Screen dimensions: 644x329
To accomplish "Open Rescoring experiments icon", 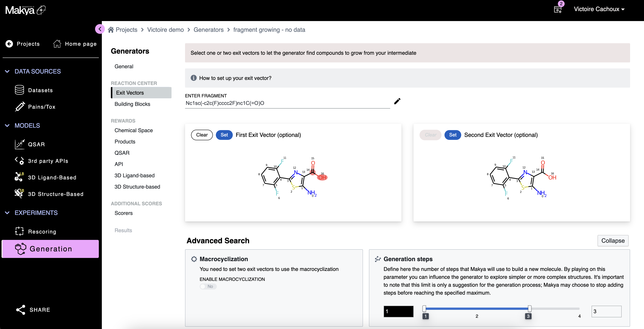I will (x=19, y=231).
